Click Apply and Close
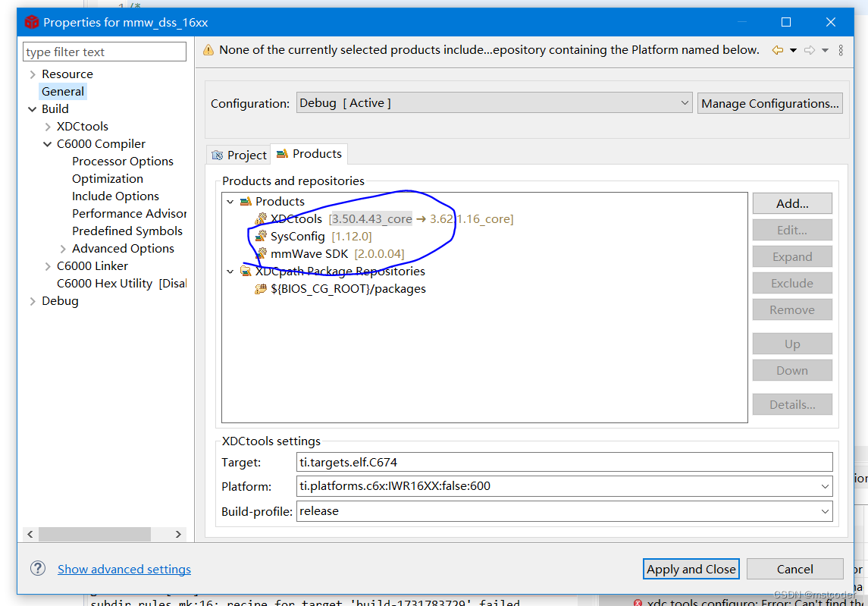This screenshot has width=868, height=606. (691, 569)
